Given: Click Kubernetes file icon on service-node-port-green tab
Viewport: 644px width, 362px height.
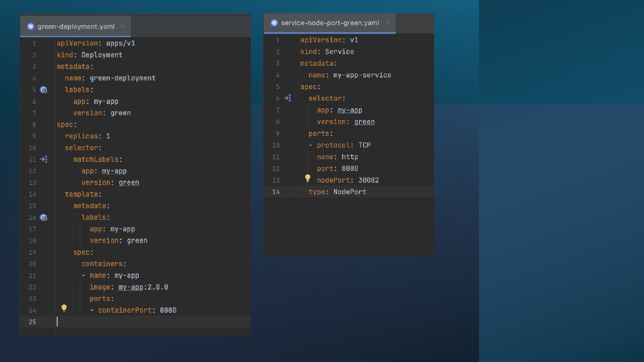Looking at the screenshot, I should point(274,23).
